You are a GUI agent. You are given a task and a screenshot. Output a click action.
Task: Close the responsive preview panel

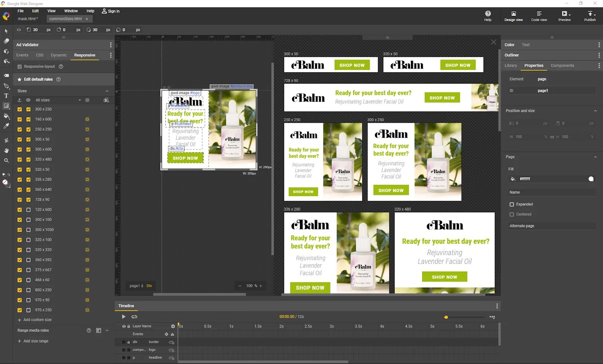[493, 42]
